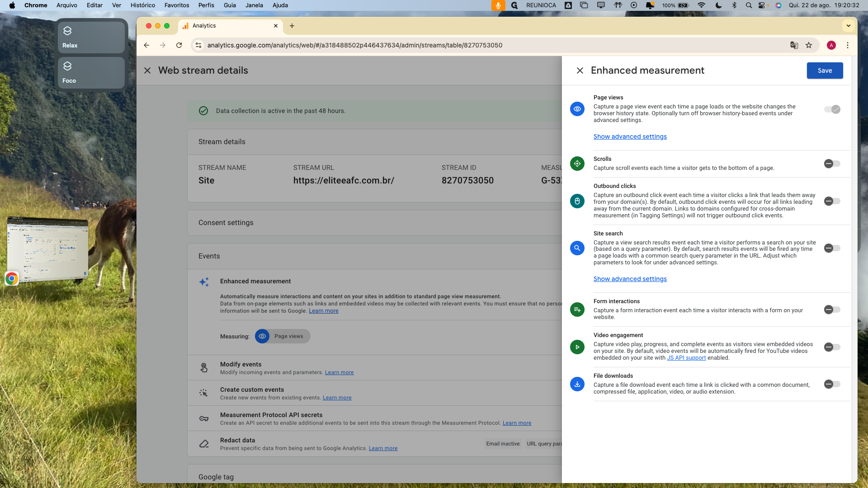Click the Video engagement play icon
This screenshot has height=488, width=868.
click(577, 347)
